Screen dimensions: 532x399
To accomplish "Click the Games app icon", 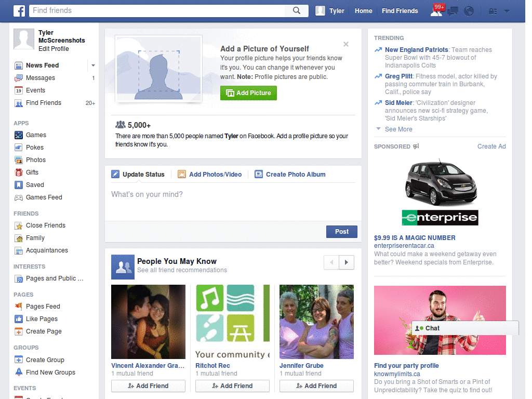I will click(19, 135).
